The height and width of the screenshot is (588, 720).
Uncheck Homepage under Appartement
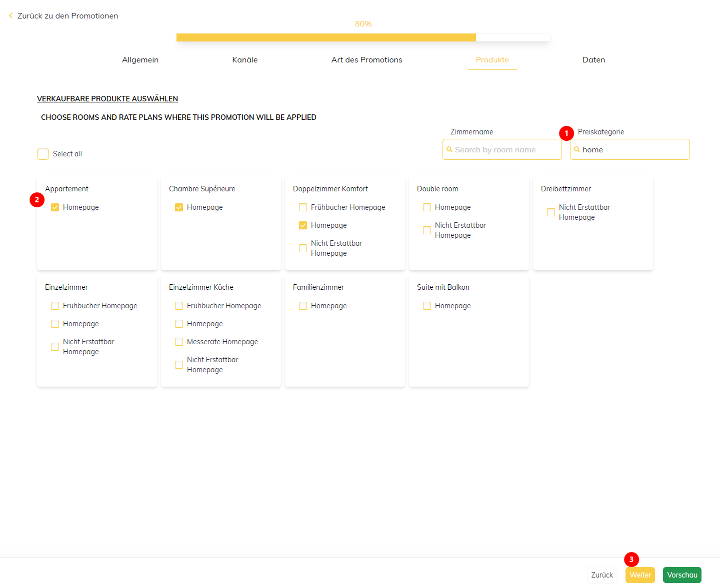pyautogui.click(x=55, y=207)
